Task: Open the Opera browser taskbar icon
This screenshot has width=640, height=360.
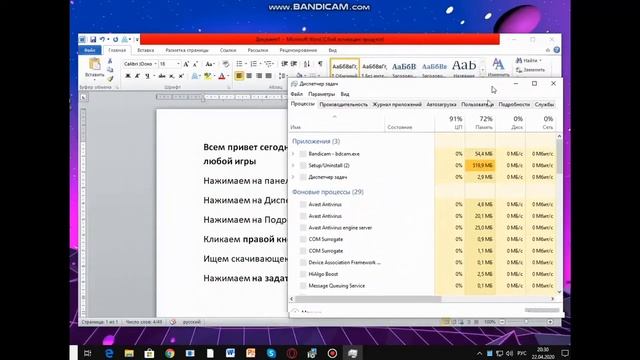Action: tap(292, 353)
